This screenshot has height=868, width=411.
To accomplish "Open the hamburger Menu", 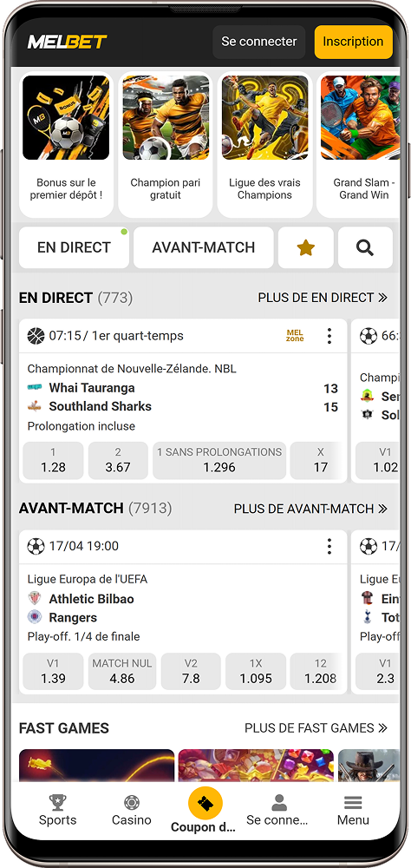I will (x=353, y=811).
